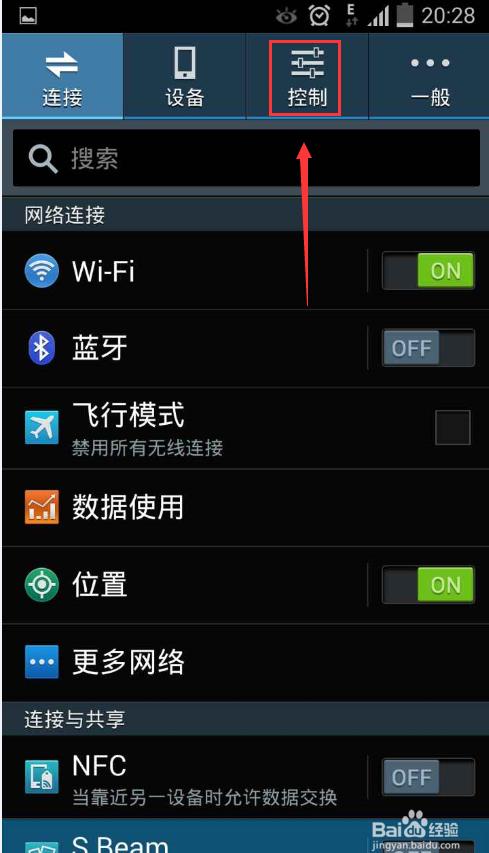This screenshot has width=489, height=853.
Task: Tap the alarm clock status icon
Action: [x=319, y=16]
